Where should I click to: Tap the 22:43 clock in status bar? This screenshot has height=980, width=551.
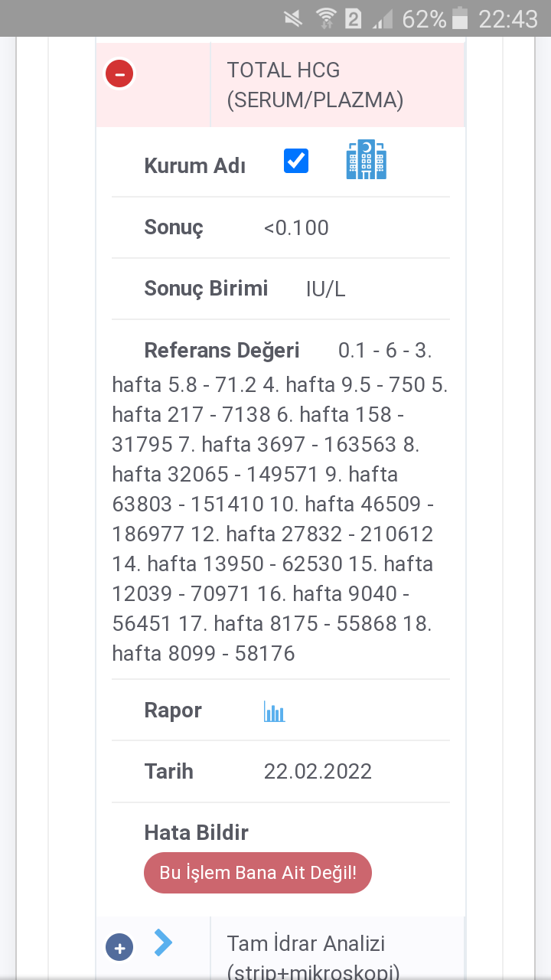click(x=508, y=18)
